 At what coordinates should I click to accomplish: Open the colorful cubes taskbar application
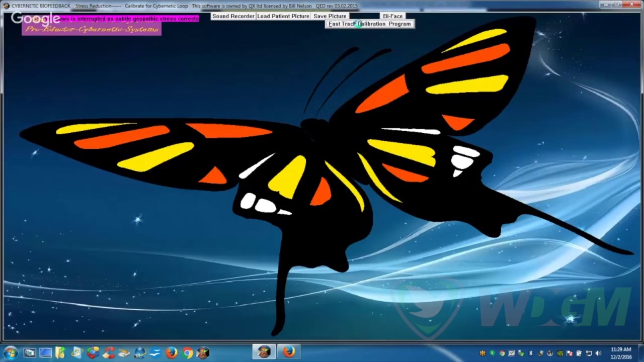pos(93,353)
